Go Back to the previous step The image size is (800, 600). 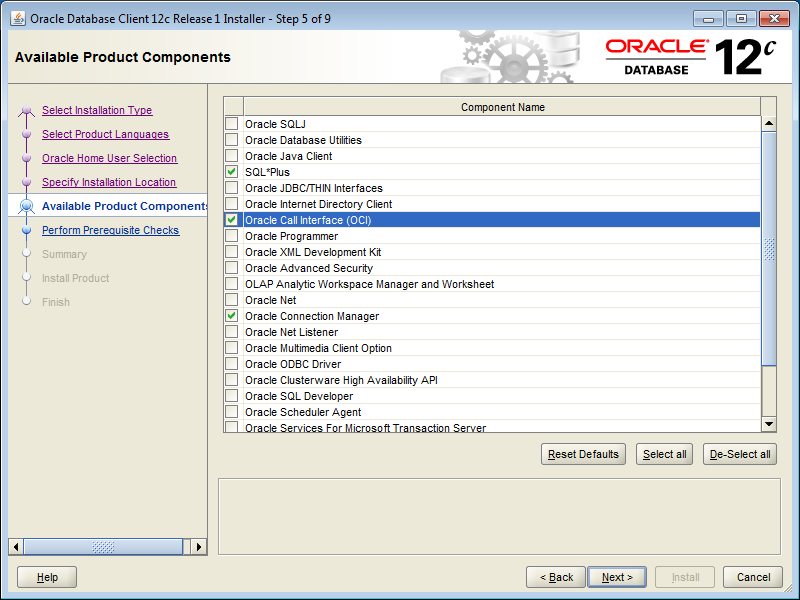pos(556,577)
